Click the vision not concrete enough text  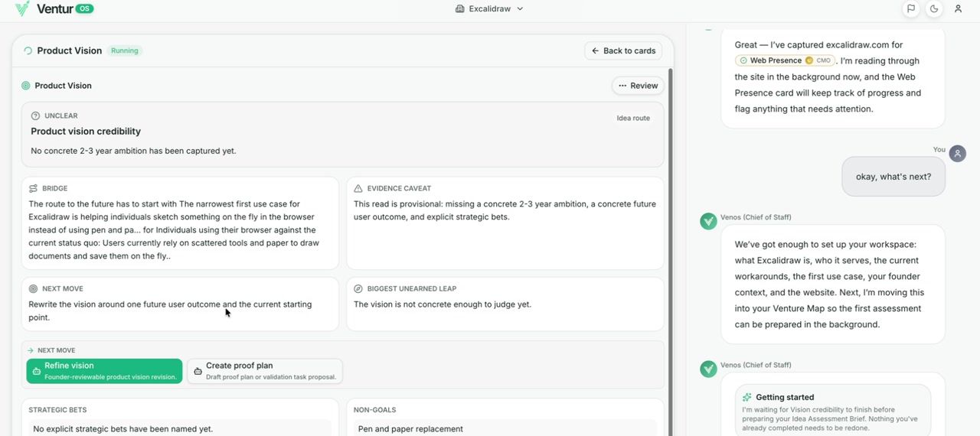(443, 304)
